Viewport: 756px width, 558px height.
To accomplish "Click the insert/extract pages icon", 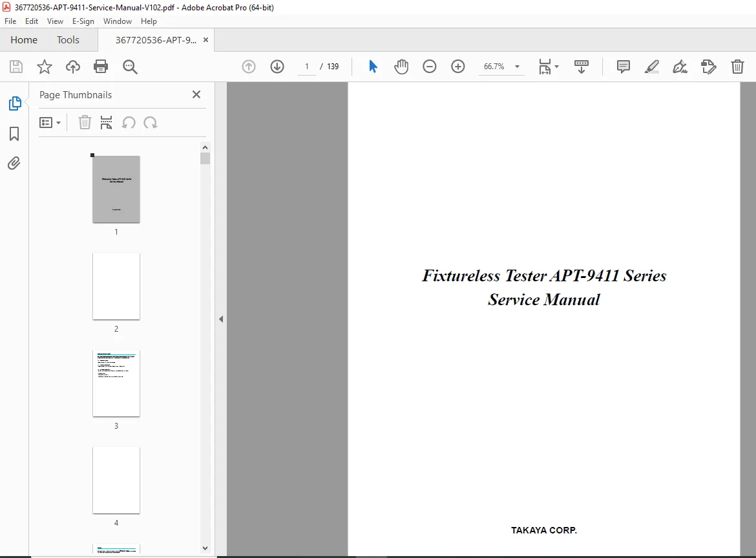I will coord(106,122).
